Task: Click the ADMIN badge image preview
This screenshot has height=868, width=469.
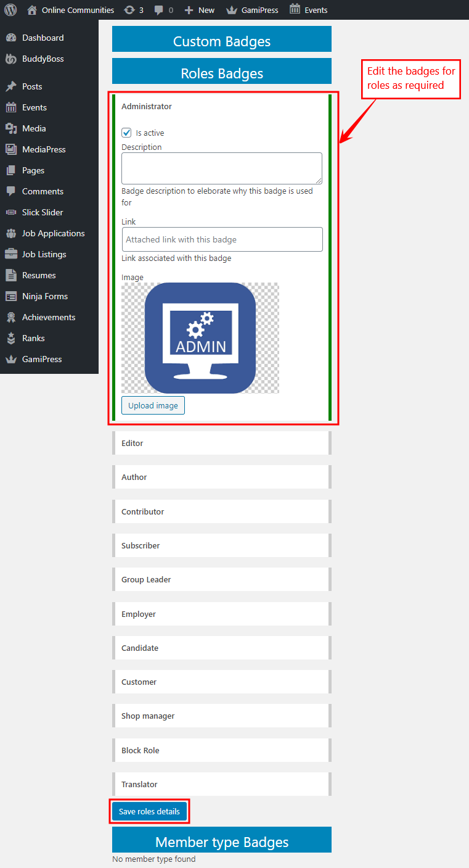Action: click(x=200, y=337)
